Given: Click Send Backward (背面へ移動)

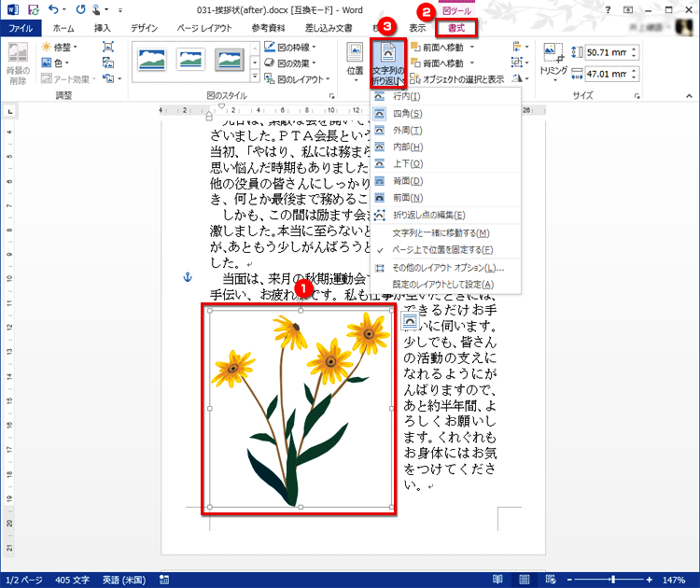Looking at the screenshot, I should point(438,63).
